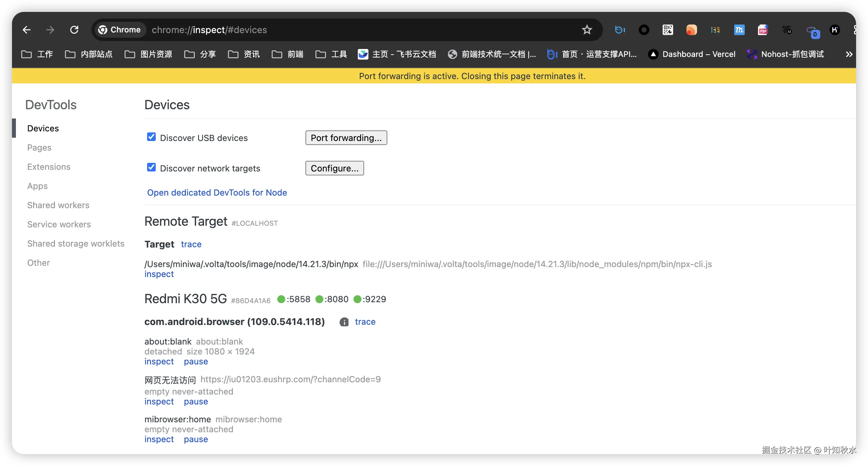
Task: Bookmark this page with the star icon
Action: pyautogui.click(x=587, y=30)
